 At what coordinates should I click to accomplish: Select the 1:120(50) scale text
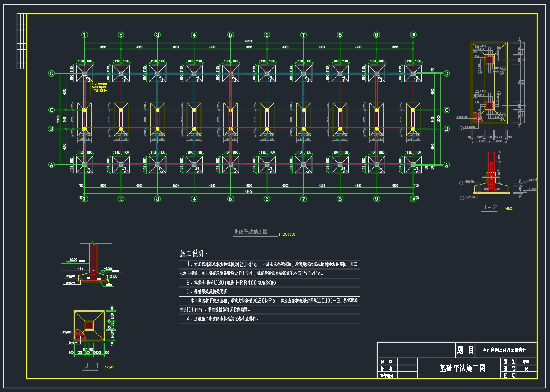pos(287,234)
